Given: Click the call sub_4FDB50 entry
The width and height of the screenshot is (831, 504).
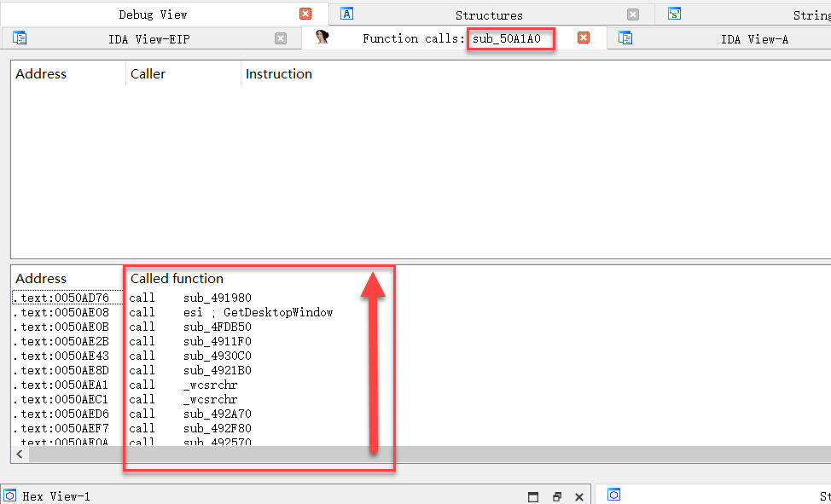Looking at the screenshot, I should (x=190, y=327).
